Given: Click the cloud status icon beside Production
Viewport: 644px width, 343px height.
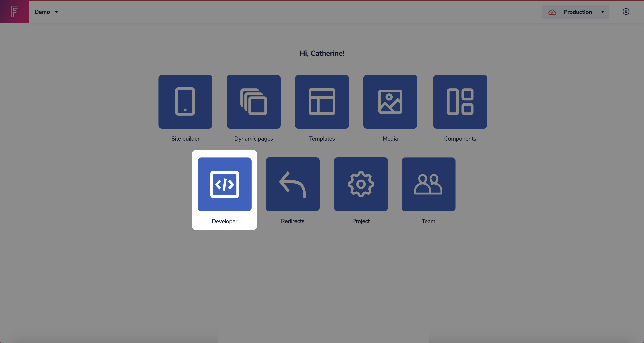Looking at the screenshot, I should point(552,12).
